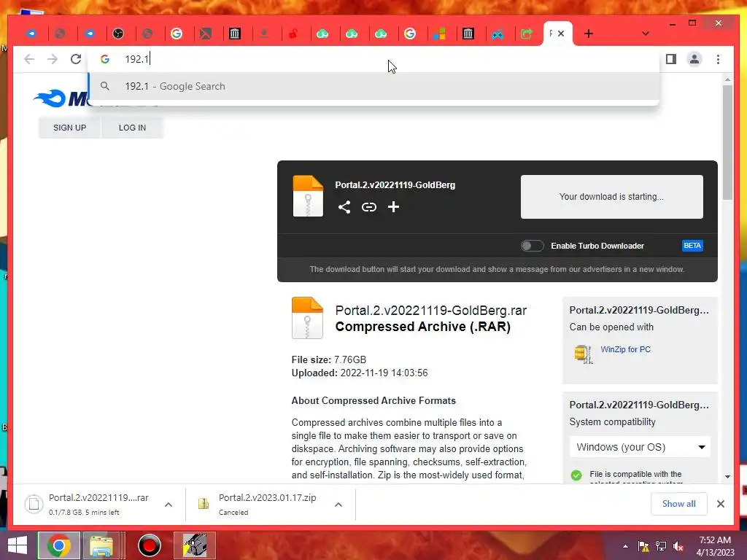Click the plus icon in download box

[393, 206]
